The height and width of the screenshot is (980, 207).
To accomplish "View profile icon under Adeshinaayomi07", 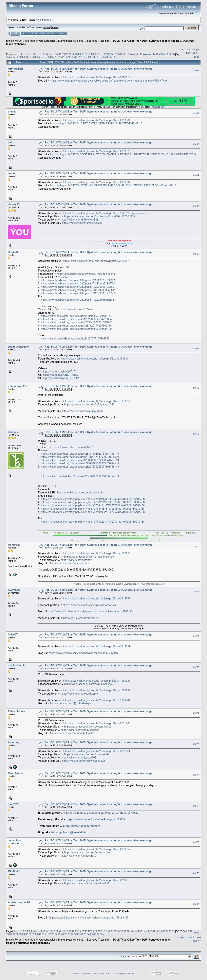I will click(x=10, y=927).
